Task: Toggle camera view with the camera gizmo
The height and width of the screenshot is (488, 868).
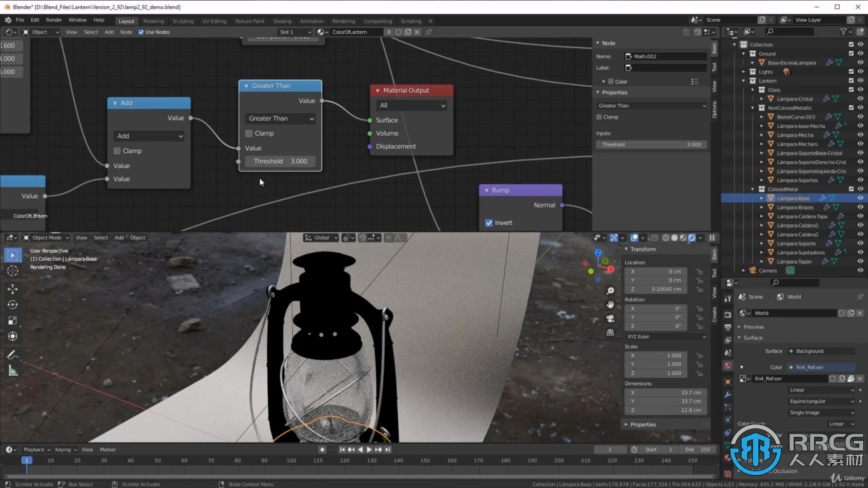Action: 610,319
